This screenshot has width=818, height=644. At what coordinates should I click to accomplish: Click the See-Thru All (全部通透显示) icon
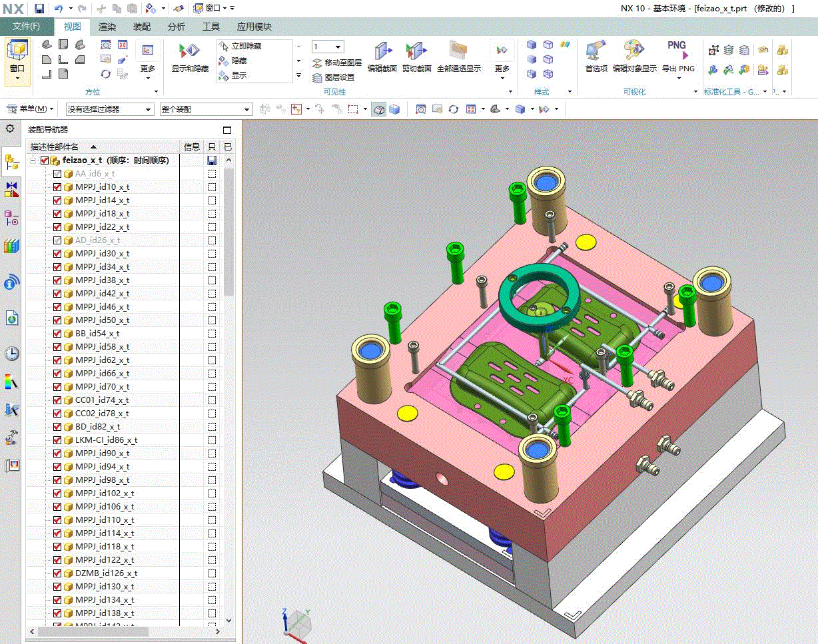pyautogui.click(x=458, y=51)
